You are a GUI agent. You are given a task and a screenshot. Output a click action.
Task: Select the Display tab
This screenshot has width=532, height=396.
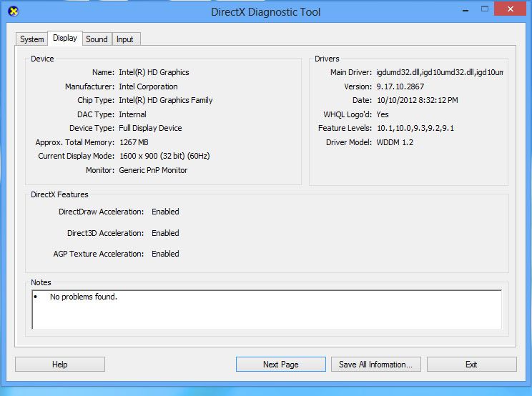tap(65, 38)
